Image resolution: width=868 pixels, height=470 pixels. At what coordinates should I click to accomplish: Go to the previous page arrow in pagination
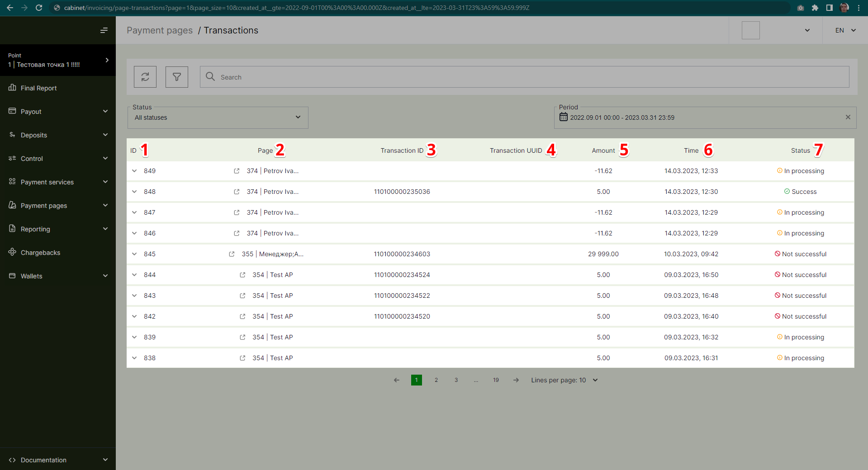[397, 380]
